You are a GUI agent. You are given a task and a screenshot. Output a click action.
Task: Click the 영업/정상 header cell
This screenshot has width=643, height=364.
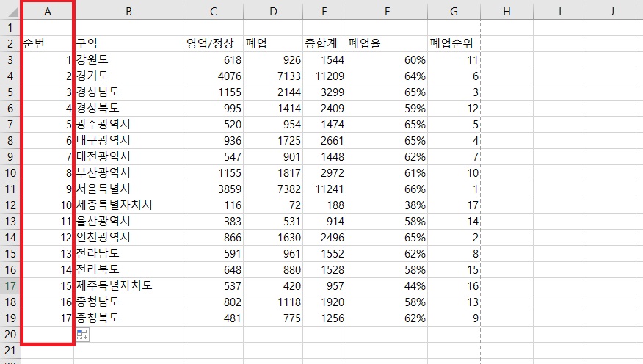click(x=214, y=44)
